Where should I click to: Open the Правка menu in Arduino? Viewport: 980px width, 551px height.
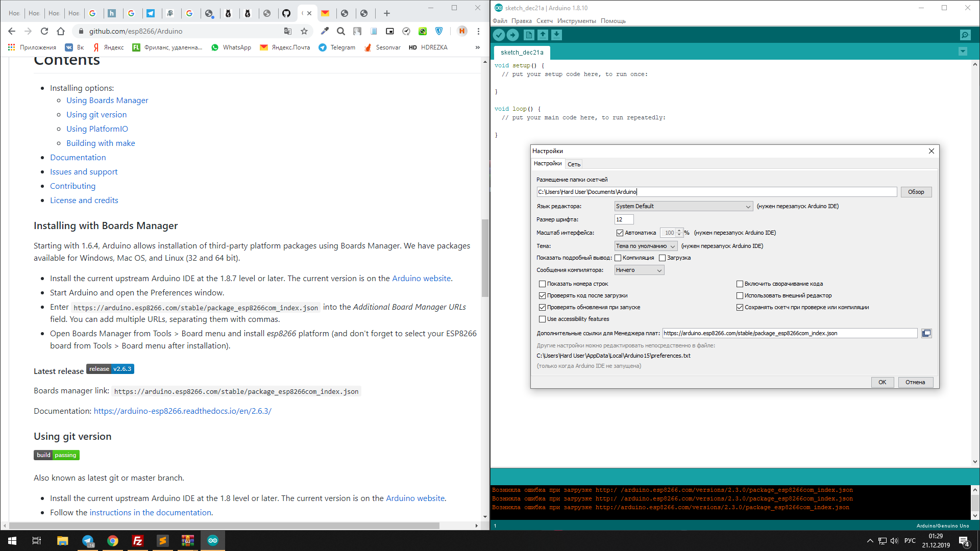pos(521,21)
